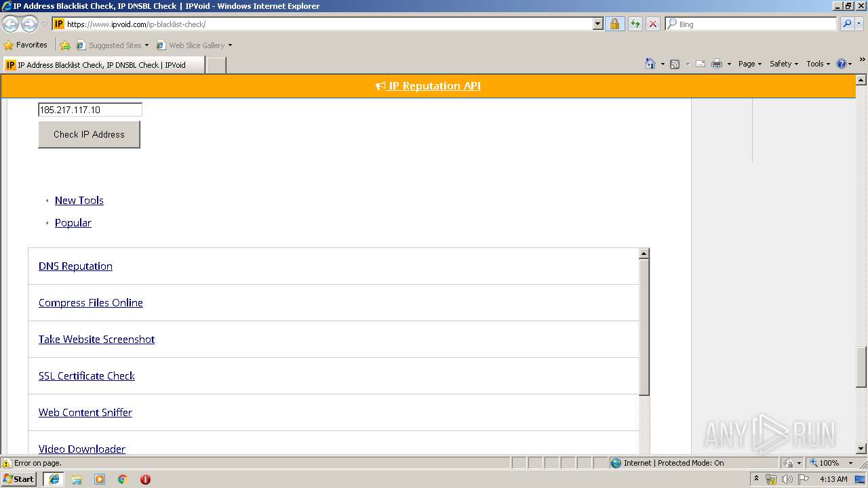This screenshot has width=868, height=488.
Task: Click the security lock icon in address bar
Action: pyautogui.click(x=614, y=24)
